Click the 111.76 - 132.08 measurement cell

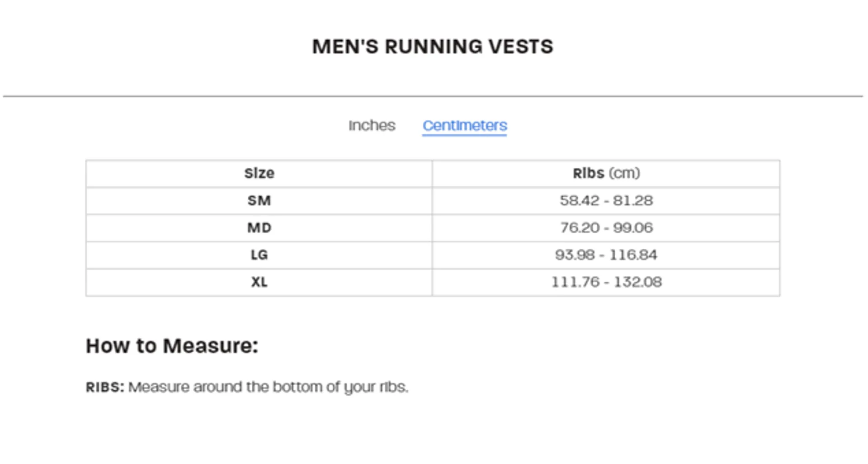point(606,282)
